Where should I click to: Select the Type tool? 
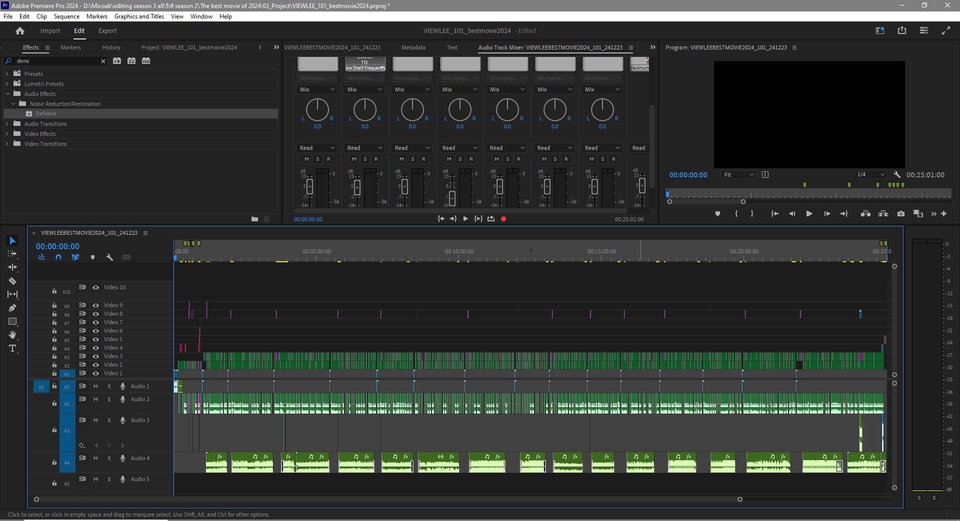tap(13, 349)
